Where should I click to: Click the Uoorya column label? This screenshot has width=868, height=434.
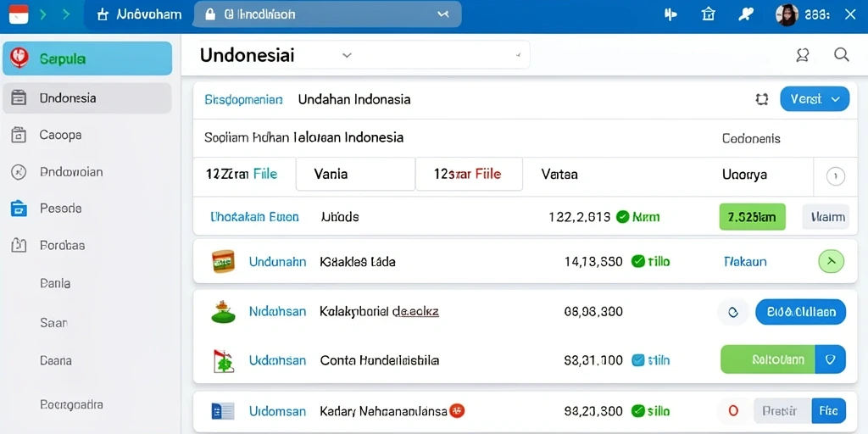(x=744, y=175)
